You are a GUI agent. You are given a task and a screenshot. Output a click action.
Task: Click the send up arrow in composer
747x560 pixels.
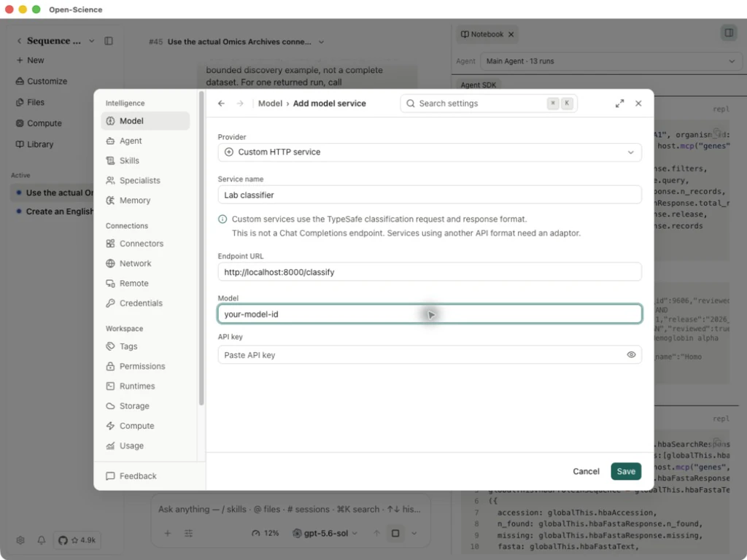(377, 533)
